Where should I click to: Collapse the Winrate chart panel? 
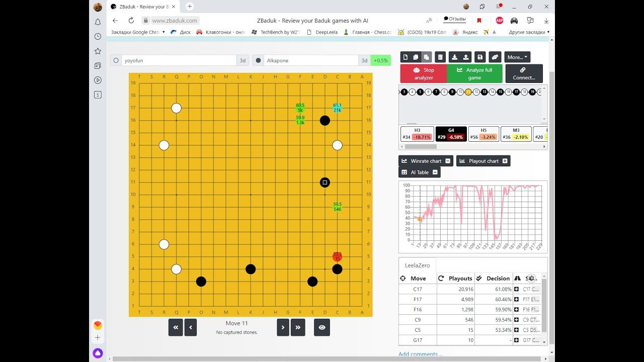448,161
